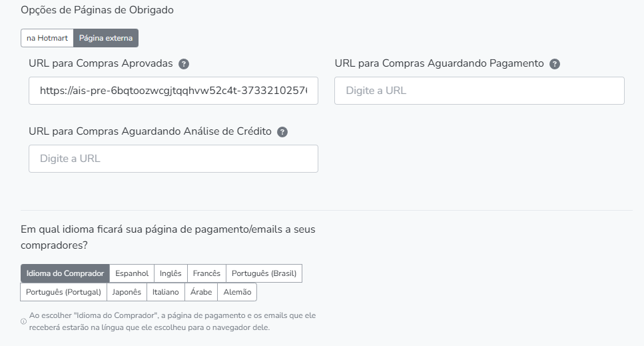Click help icon beside Aguardando Análise de Crédito
Screen dimensions: 644x346
coord(282,132)
